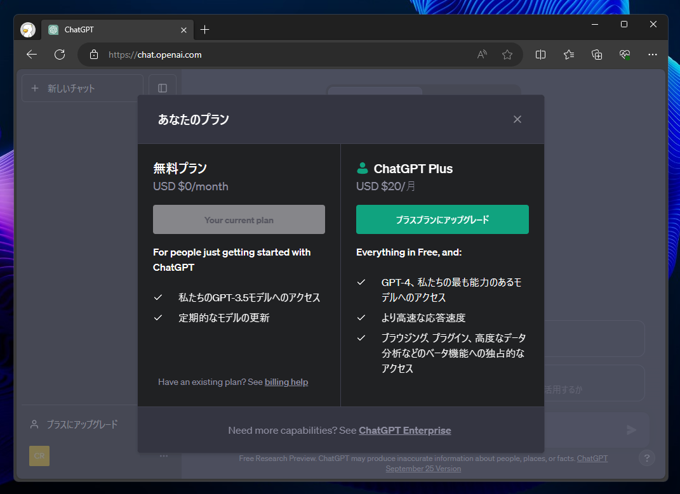
Task: Close the あなたのプラン dialog
Action: [517, 119]
